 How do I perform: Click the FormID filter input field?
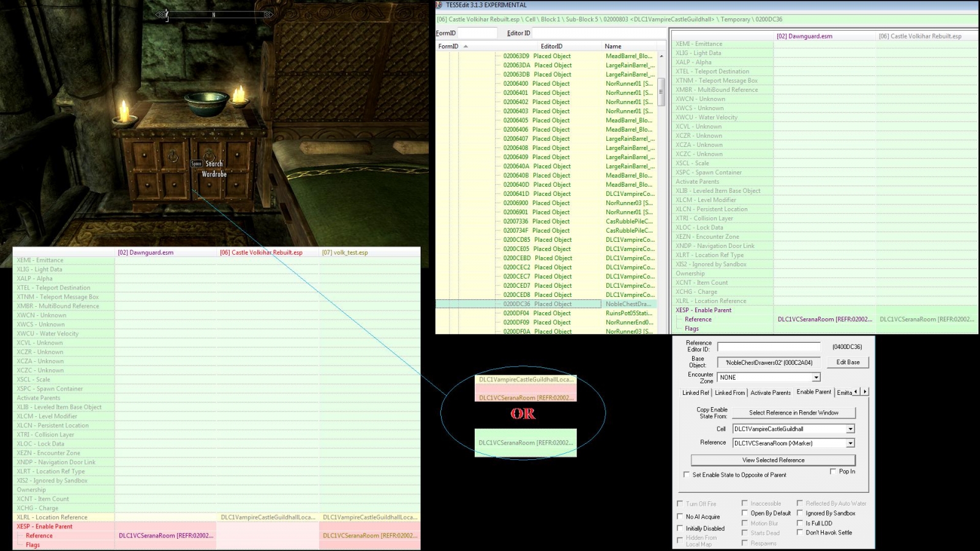pos(477,33)
